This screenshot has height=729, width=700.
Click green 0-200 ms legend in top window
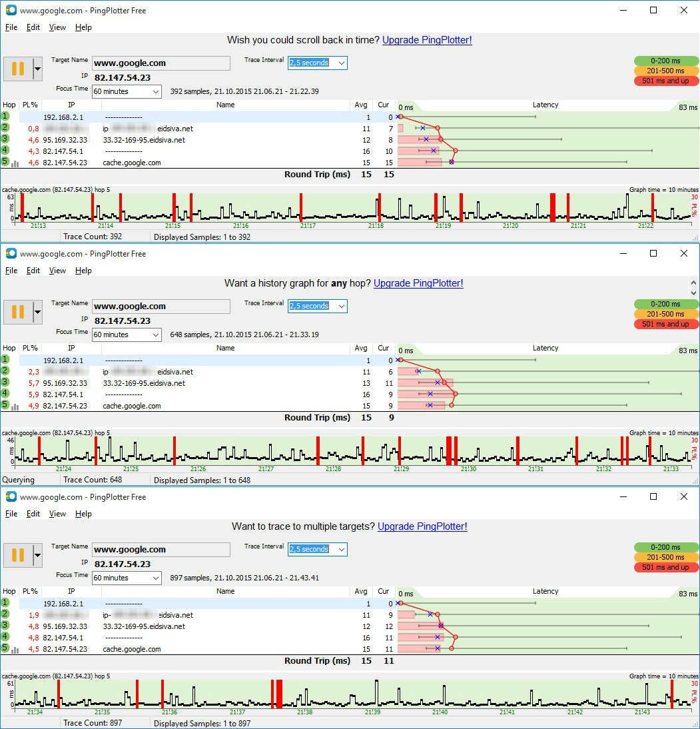pos(665,61)
